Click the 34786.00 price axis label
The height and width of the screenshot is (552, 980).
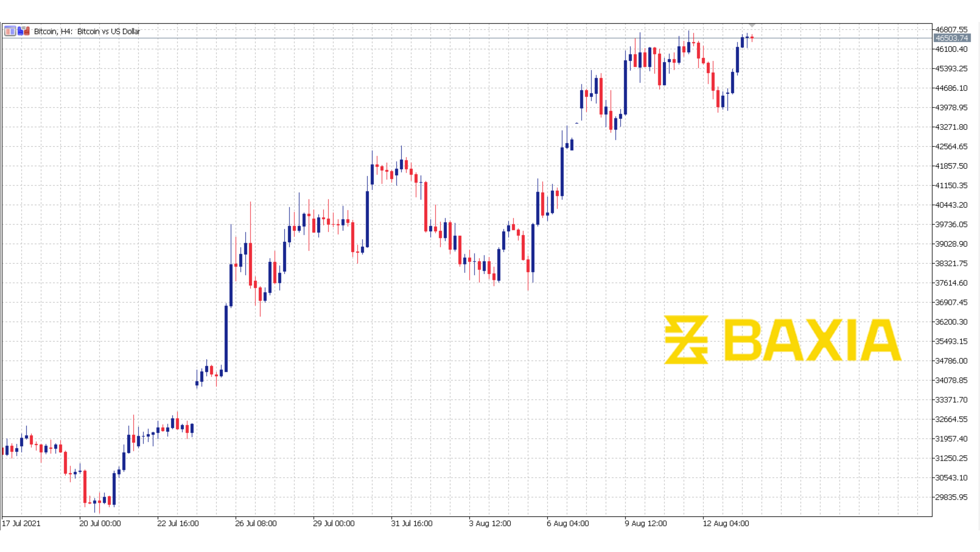pyautogui.click(x=951, y=361)
